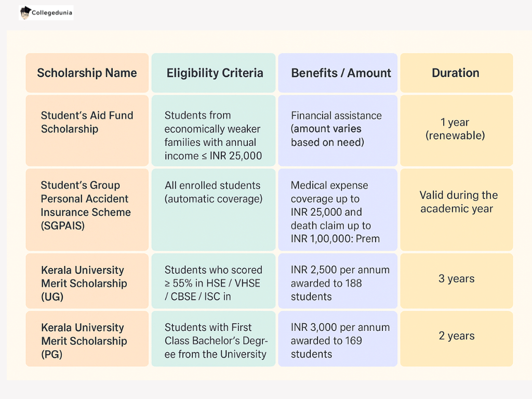Click the Collegedunia brand name text
Image resolution: width=532 pixels, height=399 pixels.
pyautogui.click(x=51, y=13)
